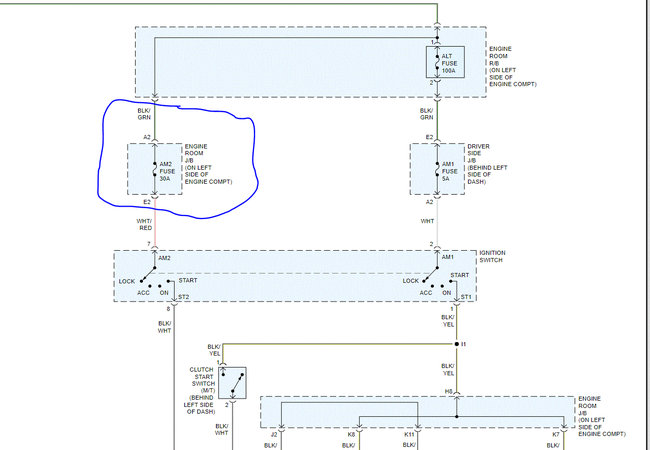Screen dimensions: 650x450
Task: Click BLK/YEL label above clutch start switch
Action: tap(214, 350)
